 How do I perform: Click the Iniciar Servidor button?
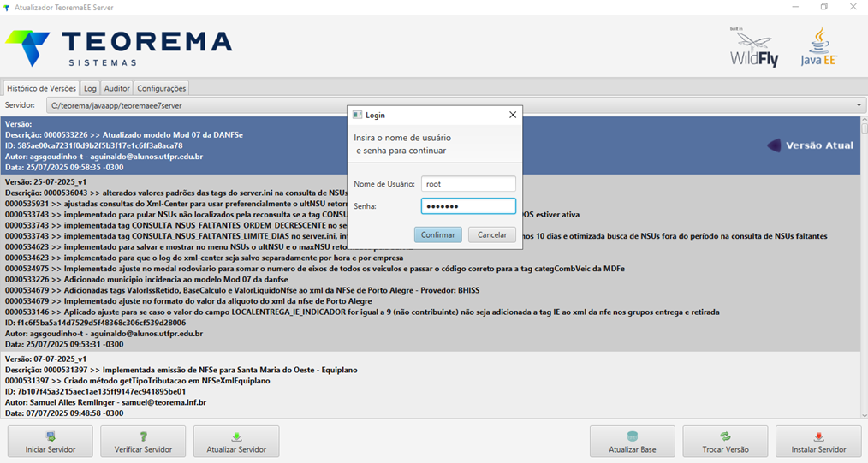point(51,442)
